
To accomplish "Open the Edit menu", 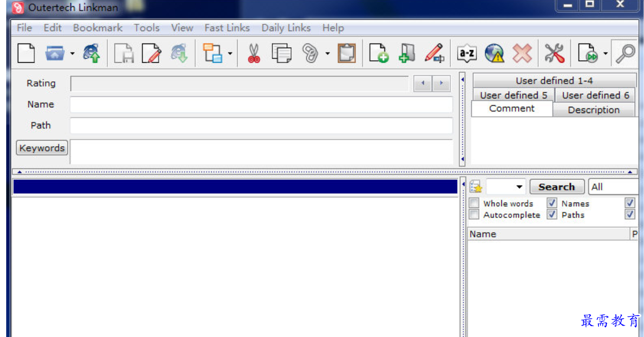I will pyautogui.click(x=52, y=28).
